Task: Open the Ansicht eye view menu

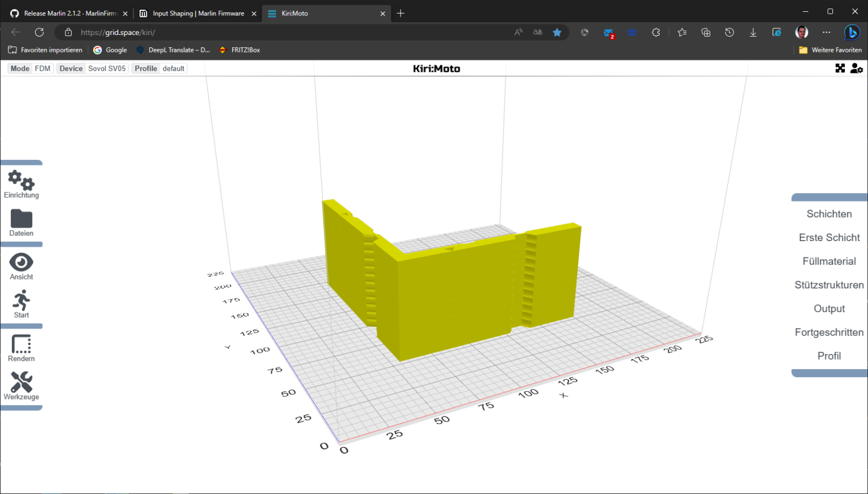Action: [21, 266]
